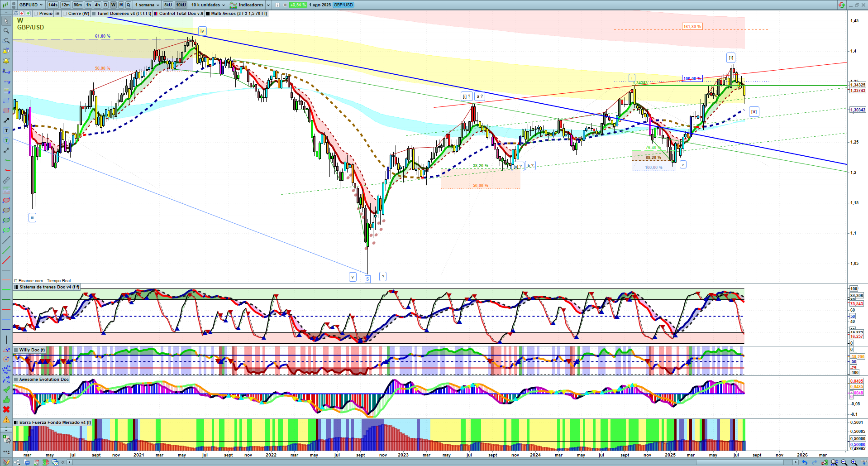Toggle the 10kU units button
The height and width of the screenshot is (466, 868).
[181, 5]
